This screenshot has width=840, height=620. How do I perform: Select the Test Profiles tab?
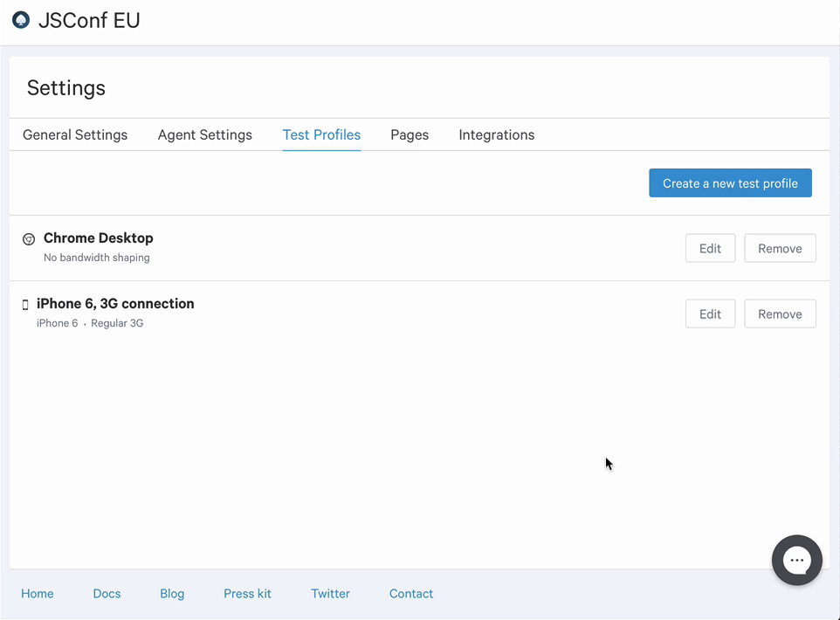coord(321,134)
